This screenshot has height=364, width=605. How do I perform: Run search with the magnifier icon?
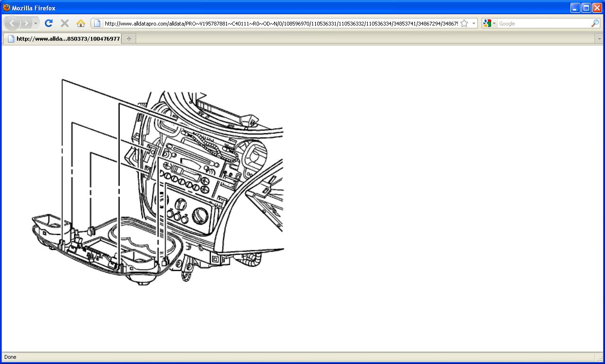(x=595, y=23)
